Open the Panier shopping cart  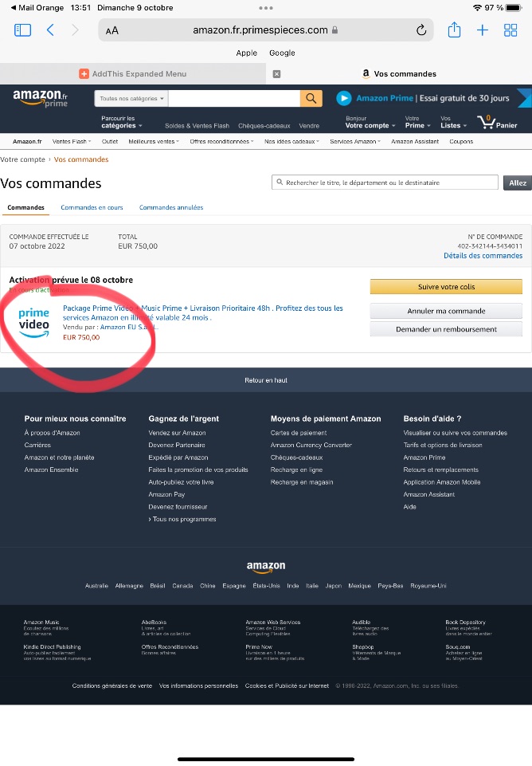pyautogui.click(x=497, y=122)
